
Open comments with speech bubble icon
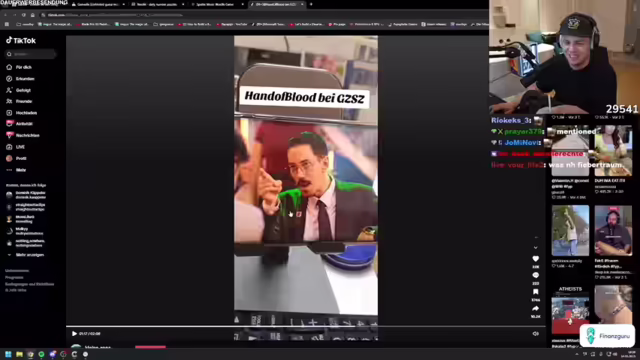pos(536,275)
